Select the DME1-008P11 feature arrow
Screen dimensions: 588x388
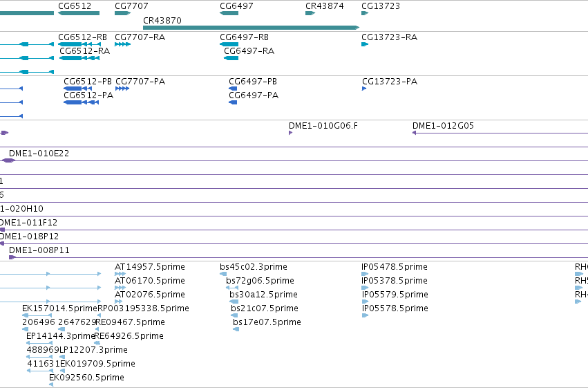(12, 257)
